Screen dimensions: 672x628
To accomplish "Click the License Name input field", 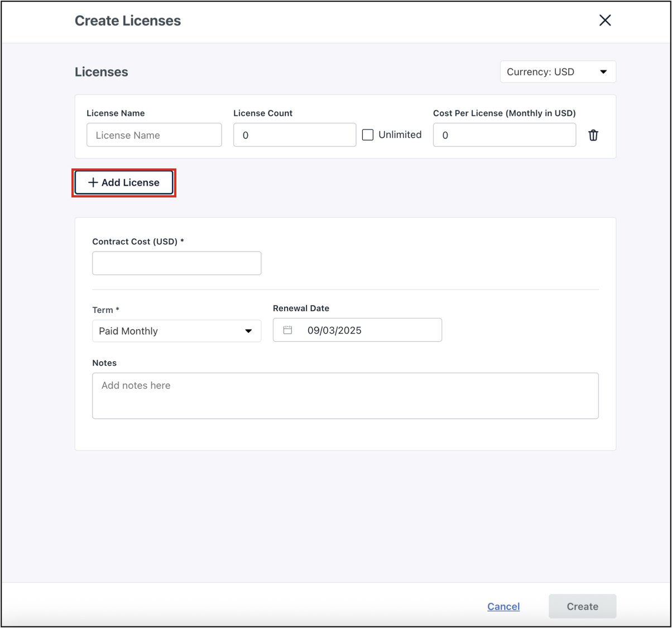I will tap(153, 135).
